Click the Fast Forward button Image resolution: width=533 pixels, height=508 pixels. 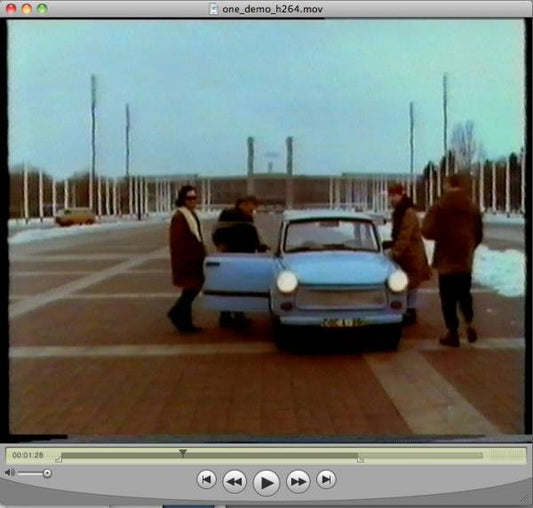(298, 481)
